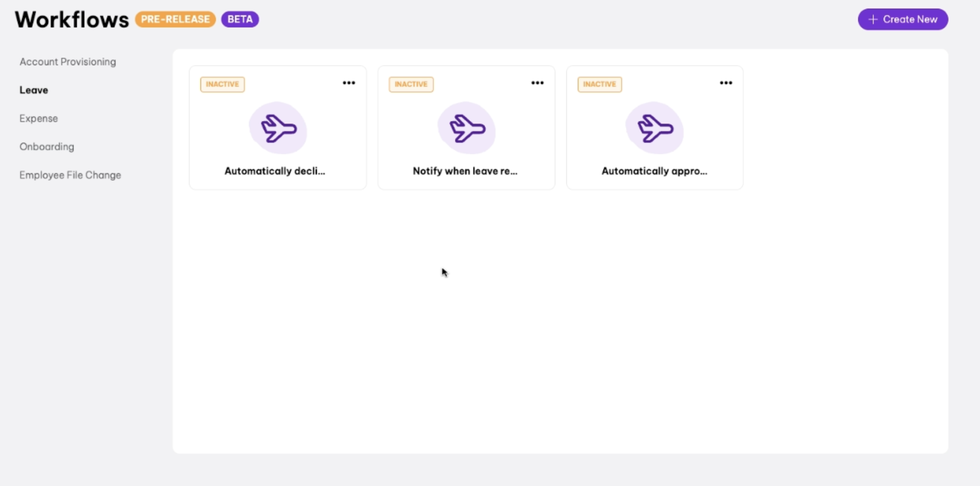
Task: Click the Notify when leave re... title
Action: [x=465, y=171]
